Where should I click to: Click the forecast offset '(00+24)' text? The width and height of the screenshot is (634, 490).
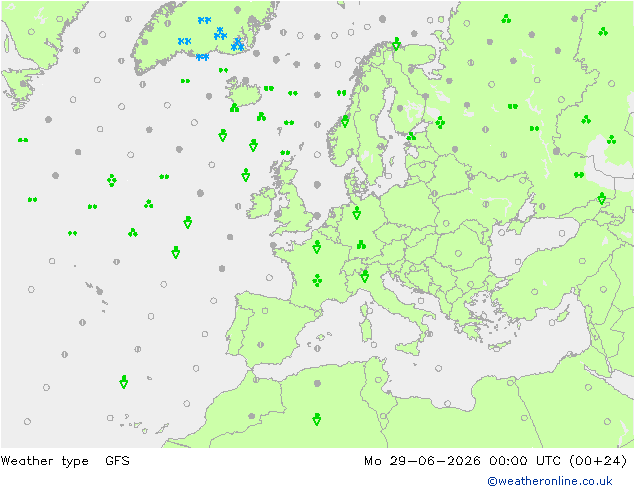pyautogui.click(x=598, y=461)
